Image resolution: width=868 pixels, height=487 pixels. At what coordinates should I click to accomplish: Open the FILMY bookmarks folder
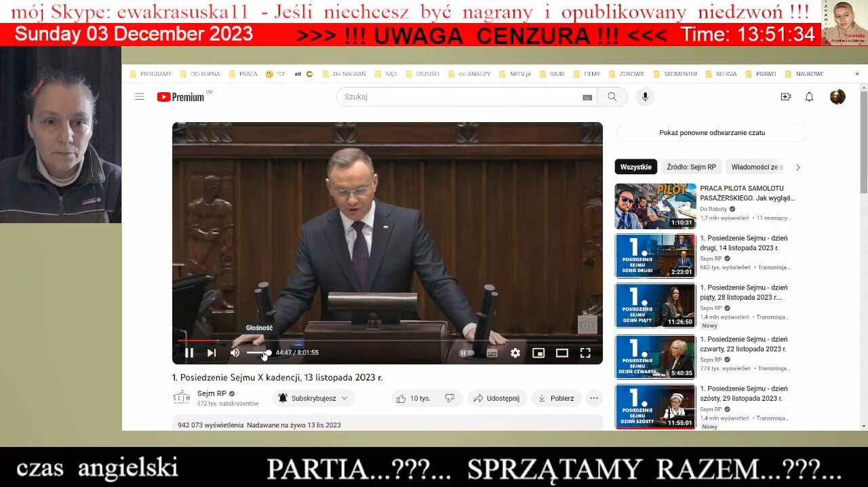[x=587, y=74]
